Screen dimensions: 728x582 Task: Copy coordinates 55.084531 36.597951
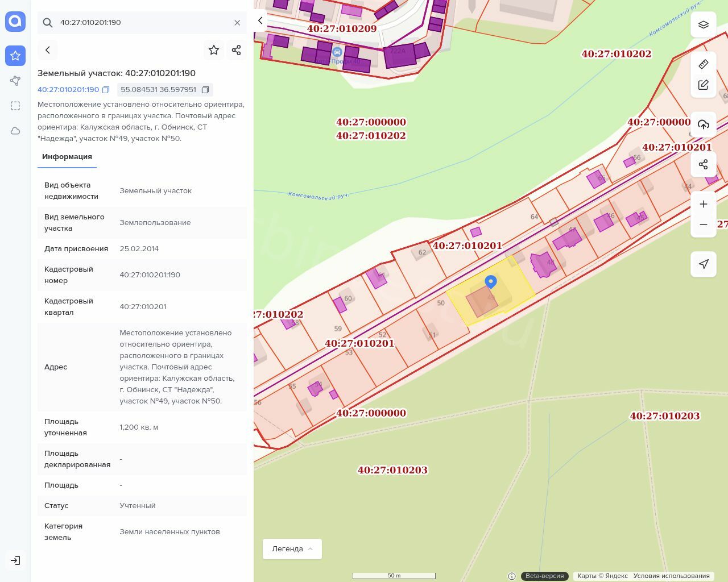(x=205, y=90)
